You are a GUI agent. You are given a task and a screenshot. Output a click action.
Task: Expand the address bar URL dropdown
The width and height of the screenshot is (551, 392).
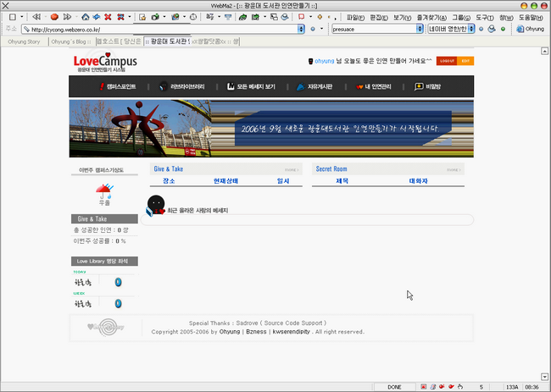pos(299,29)
